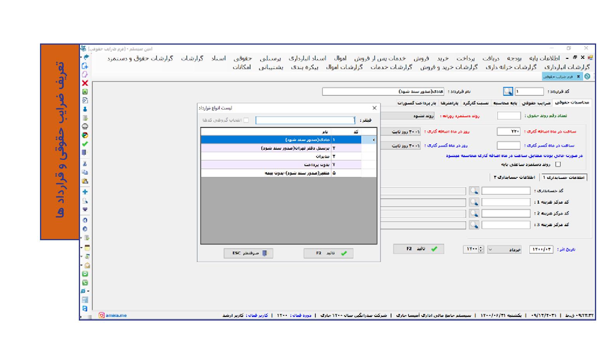Click the blue plus add icon

pyautogui.click(x=85, y=192)
